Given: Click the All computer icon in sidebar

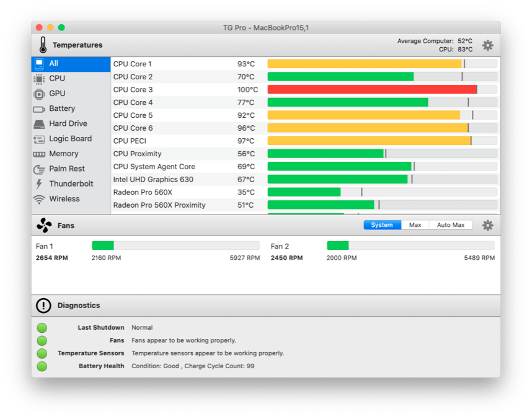Looking at the screenshot, I should (x=39, y=64).
